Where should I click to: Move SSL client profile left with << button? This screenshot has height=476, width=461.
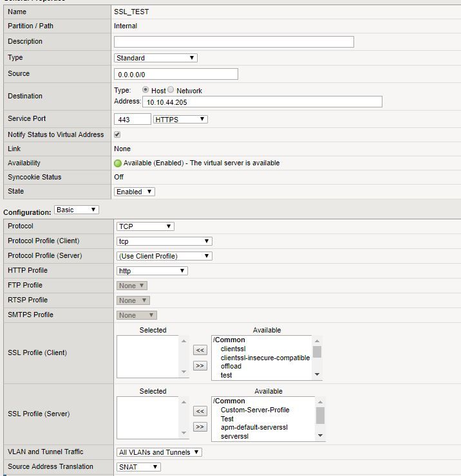pos(200,350)
